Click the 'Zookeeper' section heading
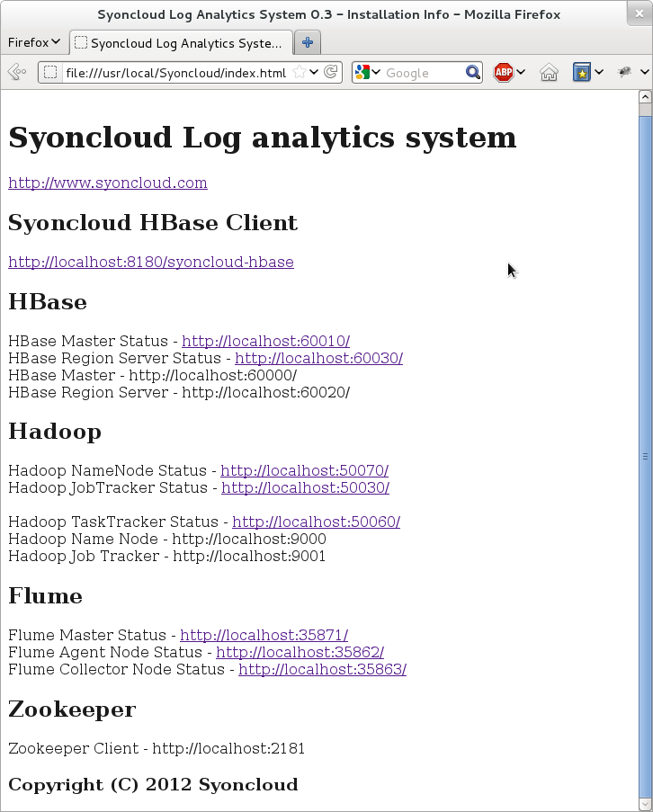The width and height of the screenshot is (653, 812). [x=72, y=709]
